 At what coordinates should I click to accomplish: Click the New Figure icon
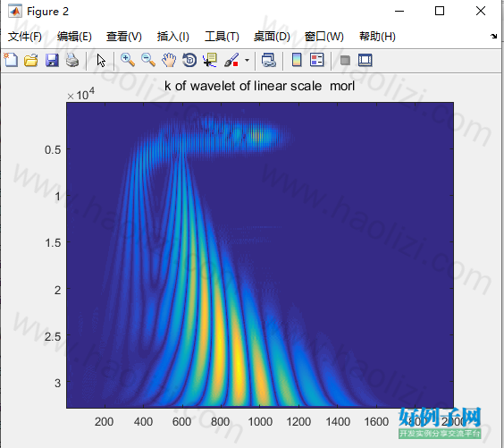(x=11, y=60)
